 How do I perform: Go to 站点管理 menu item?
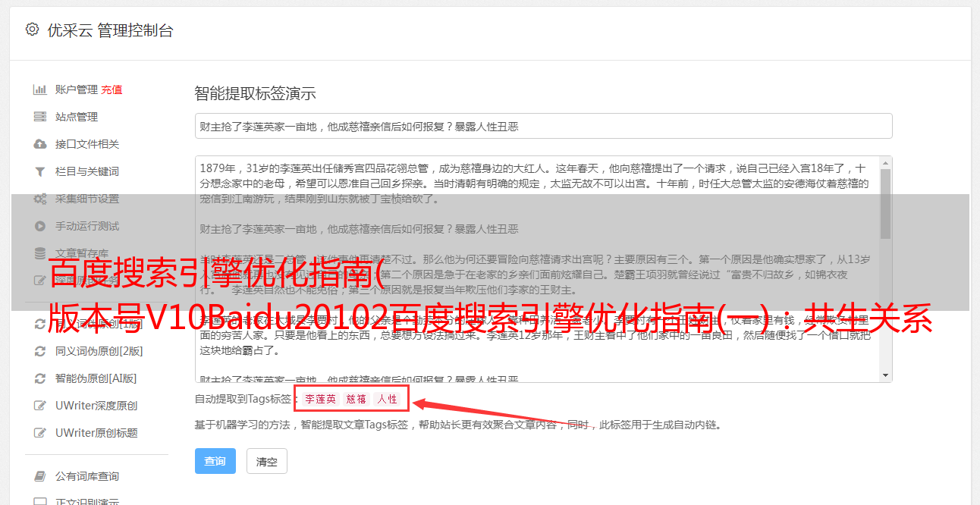click(77, 117)
